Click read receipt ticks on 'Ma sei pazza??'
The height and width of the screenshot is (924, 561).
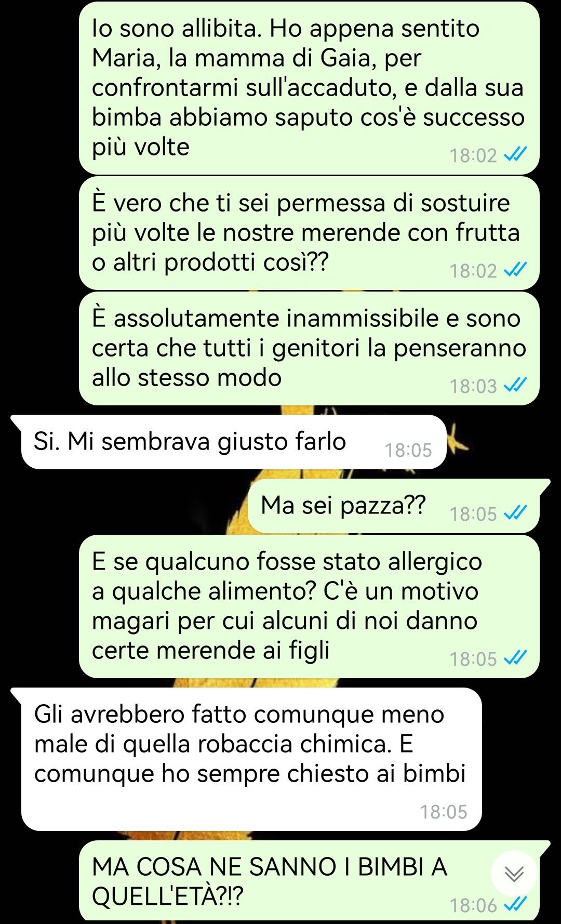point(516,513)
